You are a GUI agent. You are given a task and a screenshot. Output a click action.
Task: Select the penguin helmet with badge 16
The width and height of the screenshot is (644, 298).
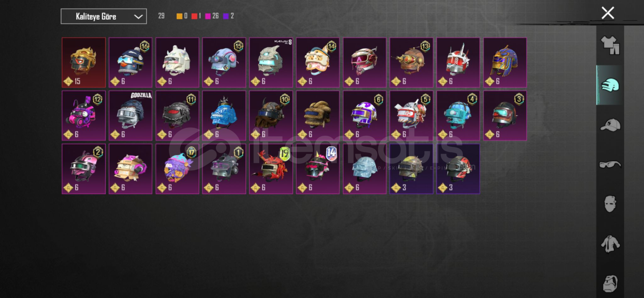[130, 62]
